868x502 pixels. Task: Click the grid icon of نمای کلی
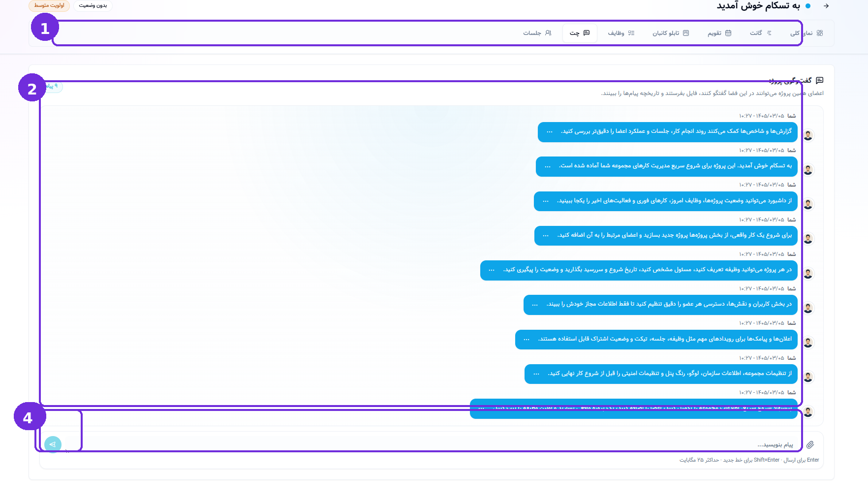[x=820, y=33]
